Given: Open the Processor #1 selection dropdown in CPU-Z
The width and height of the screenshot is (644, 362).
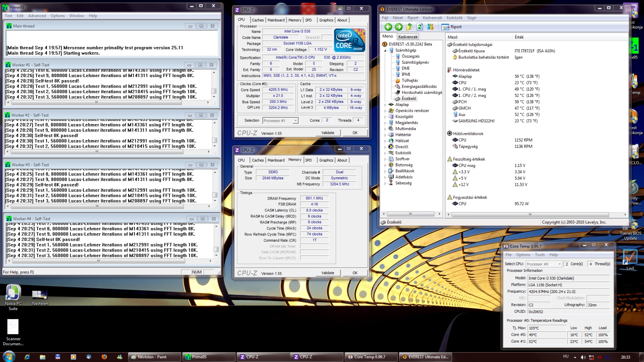Looking at the screenshot, I should pos(280,121).
